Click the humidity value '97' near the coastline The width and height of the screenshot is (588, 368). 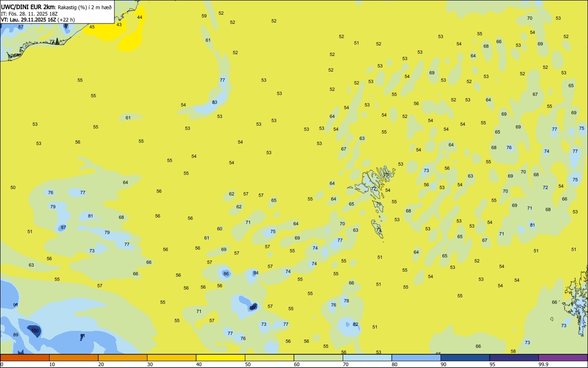point(66,26)
